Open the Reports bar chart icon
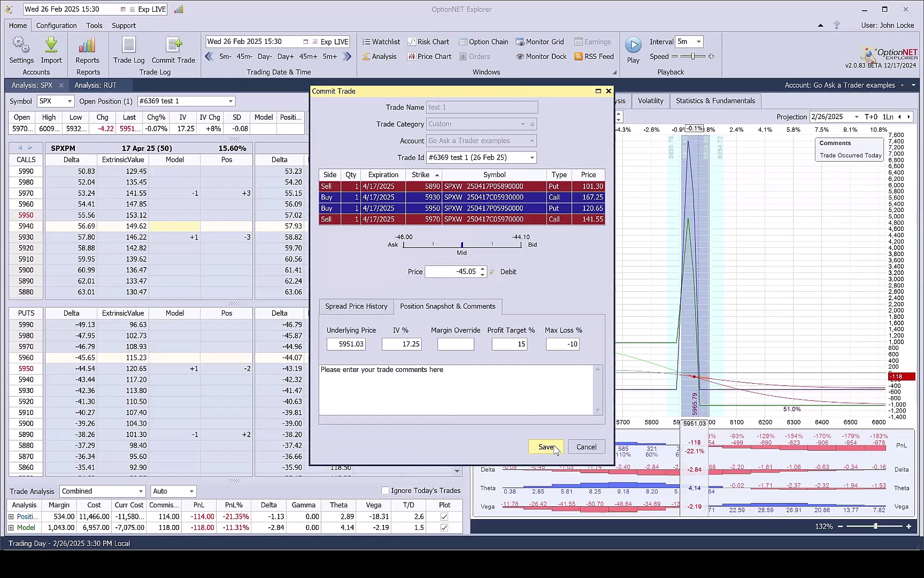 point(87,50)
